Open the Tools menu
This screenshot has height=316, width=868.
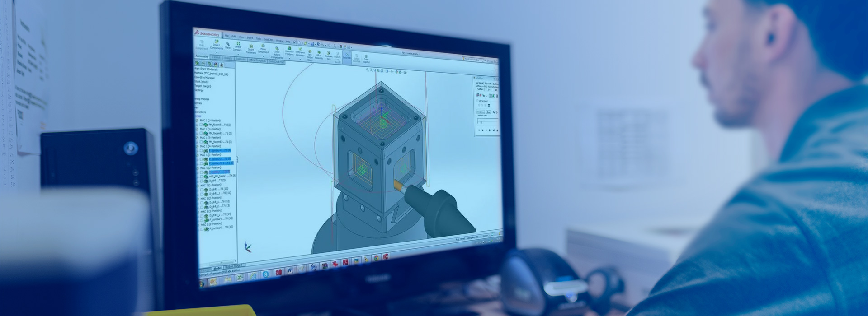tap(259, 38)
